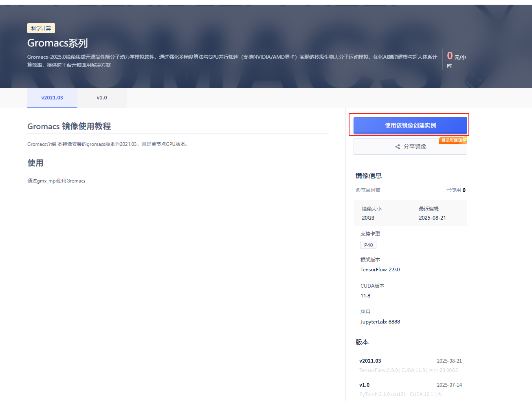Viewport: 532px width, 418px height.
Task: Click the 使用 section heading
Action: 35,163
